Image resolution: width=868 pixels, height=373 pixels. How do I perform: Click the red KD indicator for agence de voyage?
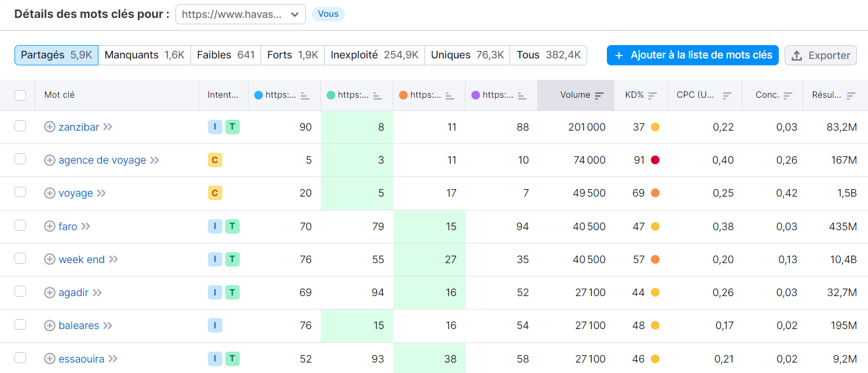point(655,160)
